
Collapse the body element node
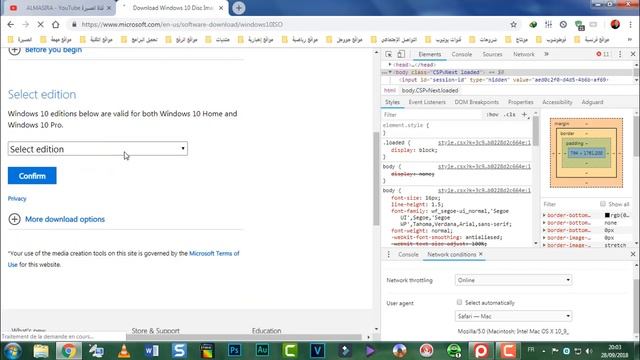click(x=390, y=72)
